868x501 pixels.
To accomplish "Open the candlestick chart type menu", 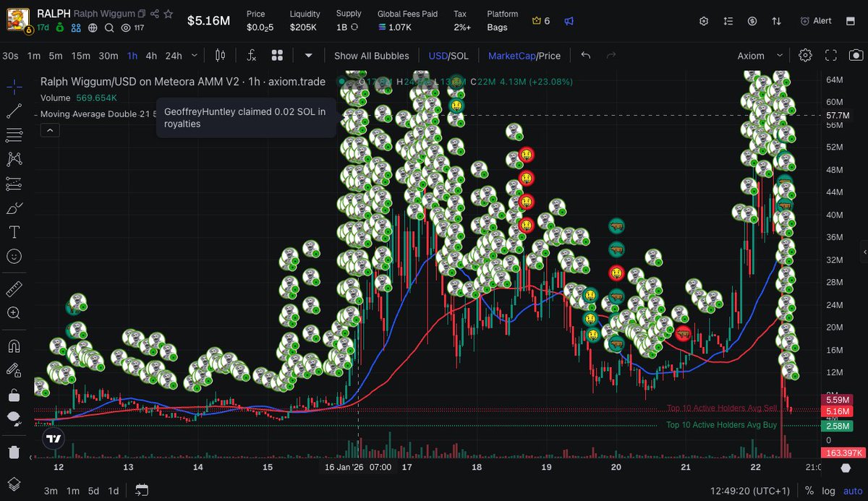I will 221,56.
